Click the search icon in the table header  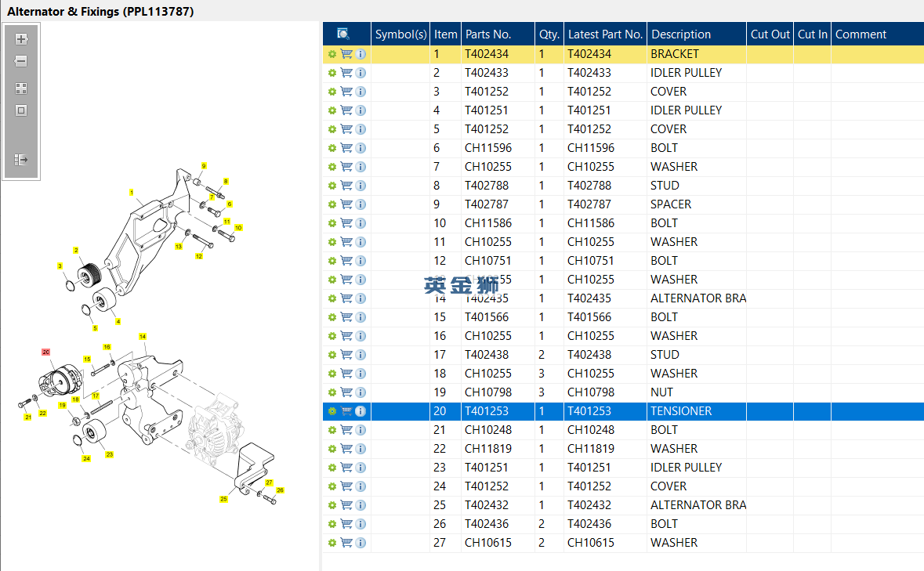[343, 34]
